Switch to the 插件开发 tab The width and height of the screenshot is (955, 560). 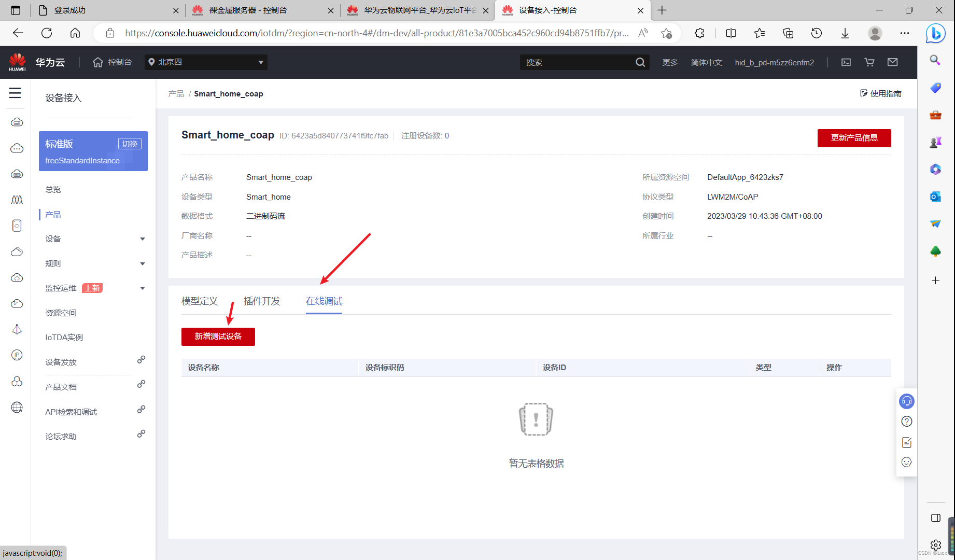point(262,301)
